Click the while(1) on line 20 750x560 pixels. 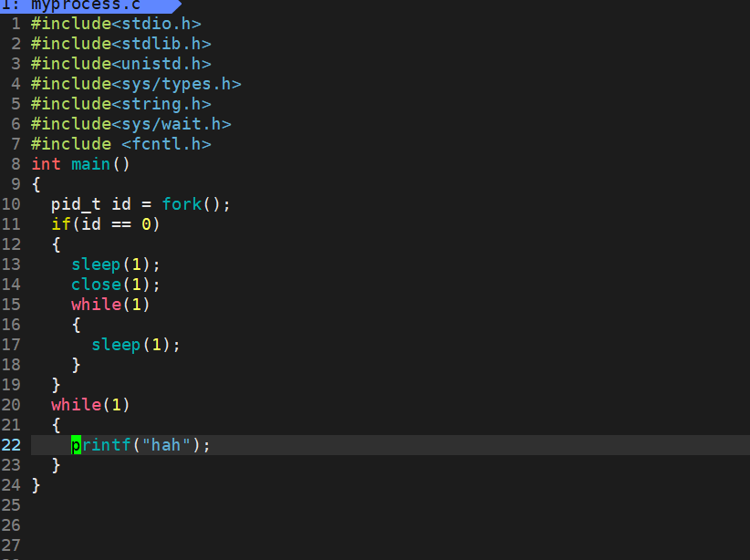tap(90, 405)
